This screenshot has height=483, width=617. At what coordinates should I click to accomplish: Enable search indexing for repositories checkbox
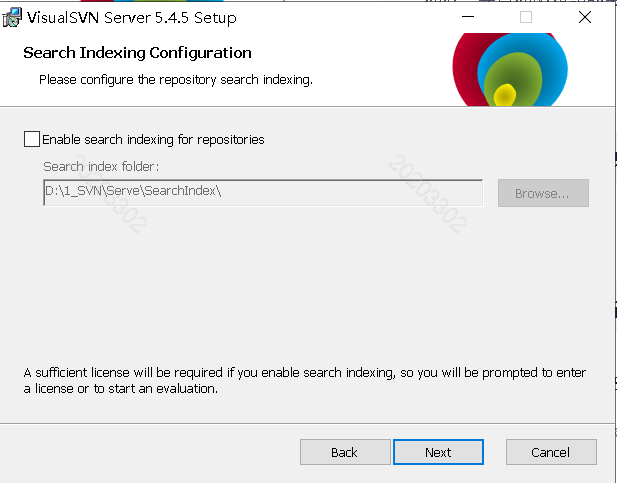pyautogui.click(x=32, y=139)
